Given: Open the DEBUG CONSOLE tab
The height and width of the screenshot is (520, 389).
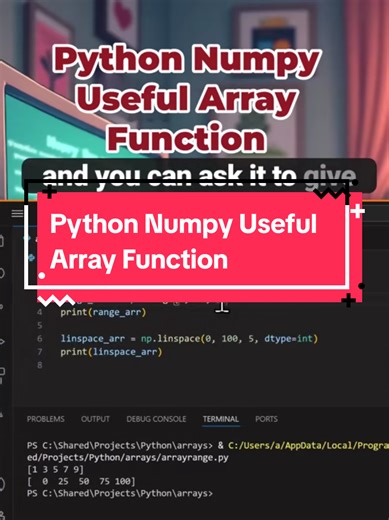Looking at the screenshot, I should coord(156,419).
